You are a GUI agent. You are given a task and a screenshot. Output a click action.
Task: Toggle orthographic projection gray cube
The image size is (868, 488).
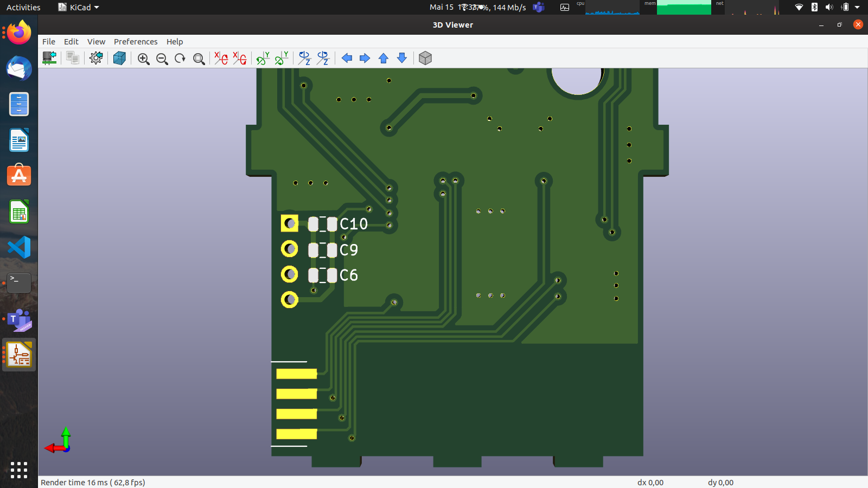[425, 59]
